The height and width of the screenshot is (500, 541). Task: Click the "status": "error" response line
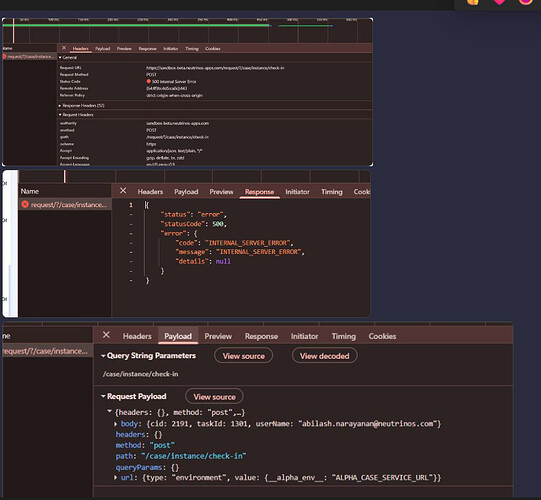[194, 215]
